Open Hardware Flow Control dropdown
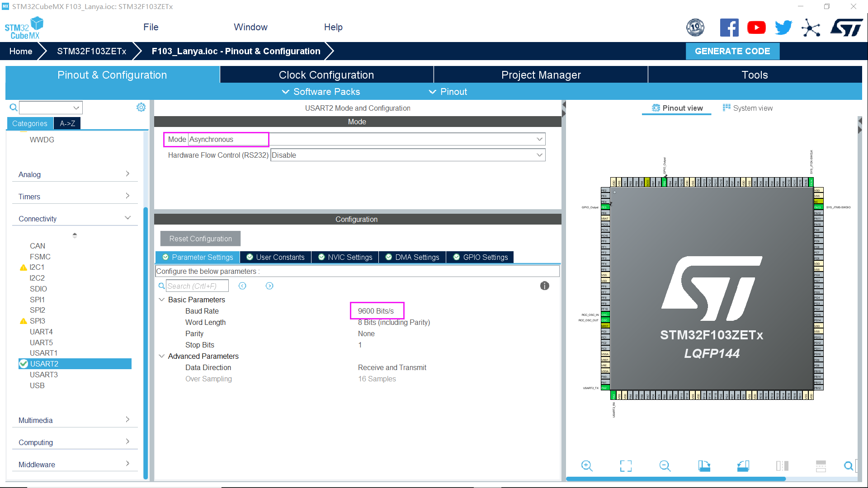The image size is (868, 488). click(x=408, y=155)
